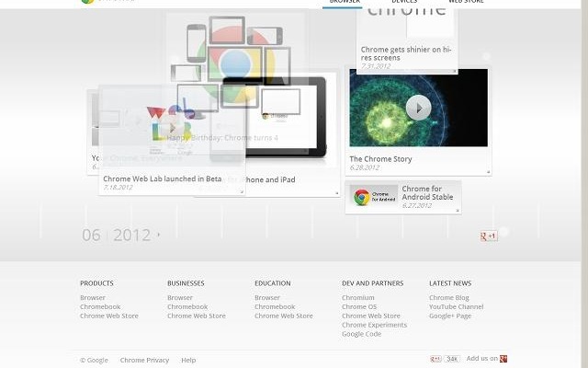The image size is (588, 368).
Task: Click the 7.18.2012 date on the Web Lab card
Action: tap(118, 187)
